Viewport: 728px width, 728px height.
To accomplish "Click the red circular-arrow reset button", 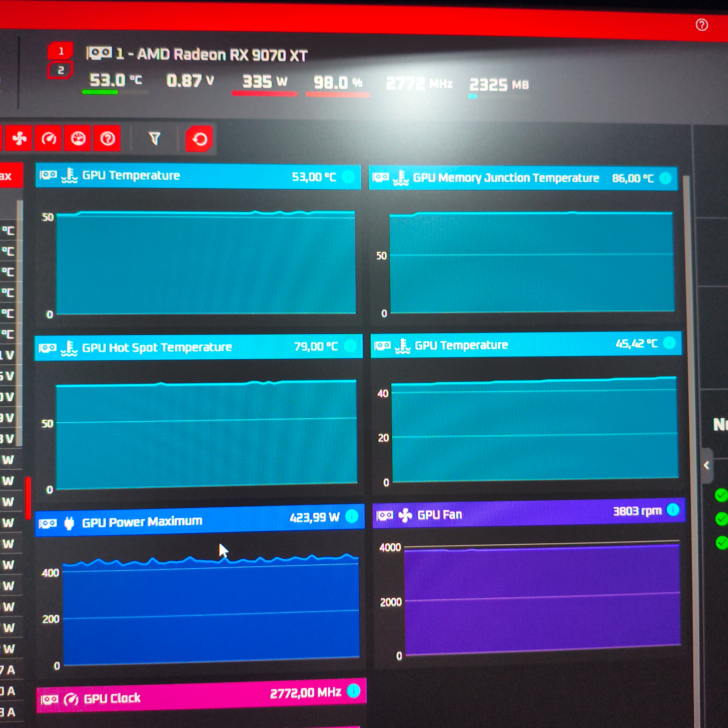I will [x=199, y=139].
